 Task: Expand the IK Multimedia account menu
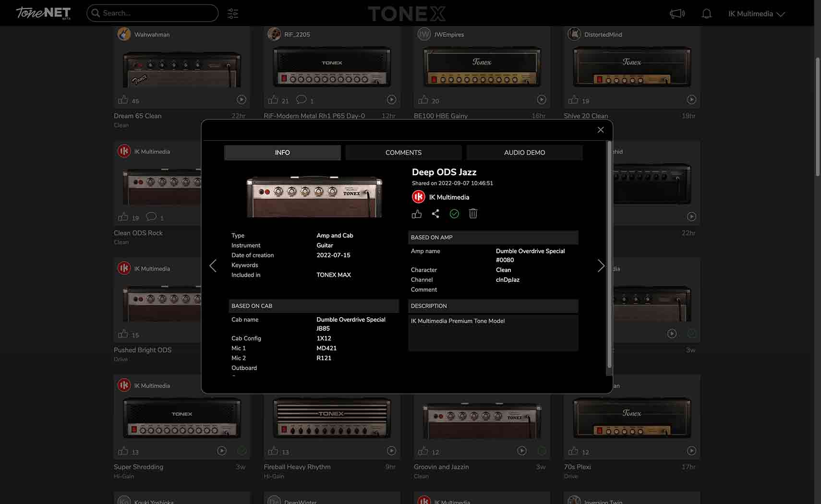[x=756, y=13]
